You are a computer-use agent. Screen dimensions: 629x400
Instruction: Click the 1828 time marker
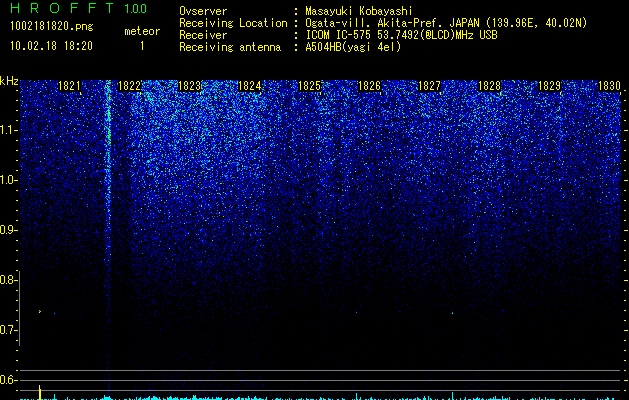[489, 86]
